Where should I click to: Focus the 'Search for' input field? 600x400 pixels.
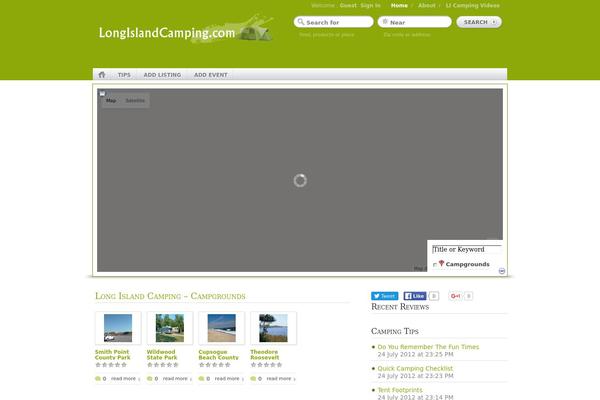(333, 22)
